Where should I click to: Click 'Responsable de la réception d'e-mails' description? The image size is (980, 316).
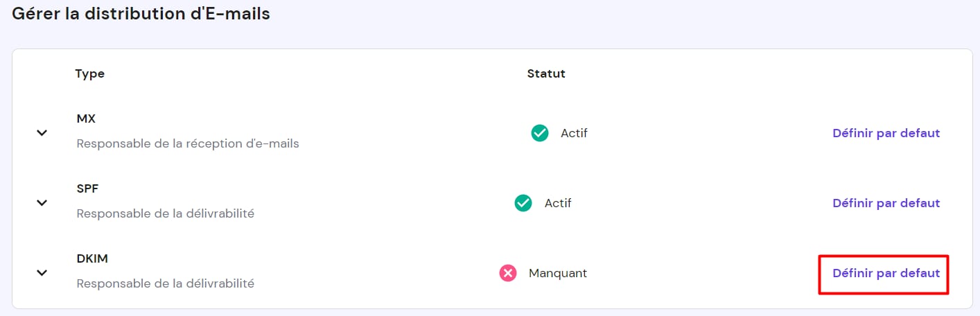[x=188, y=144]
